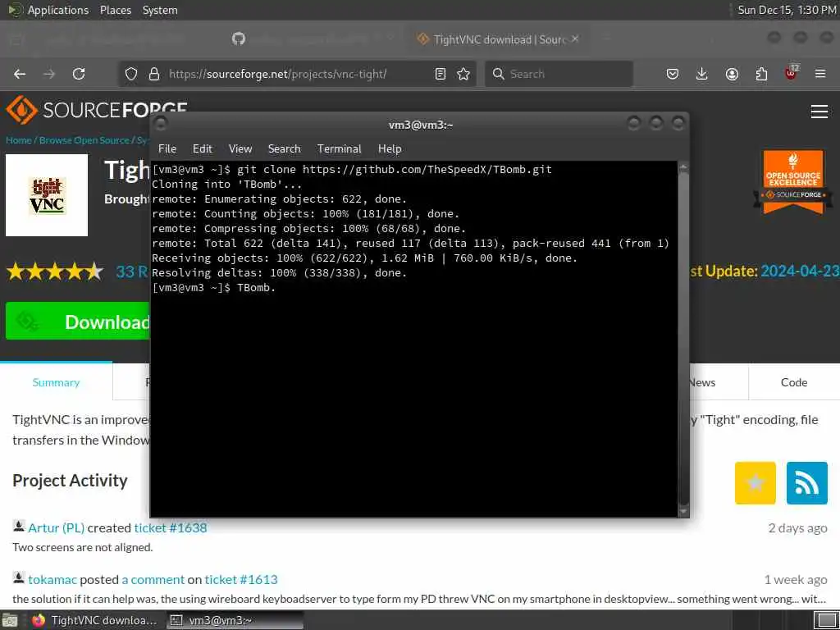Click the Artur (PL) user link
Image resolution: width=840 pixels, height=630 pixels.
57,527
